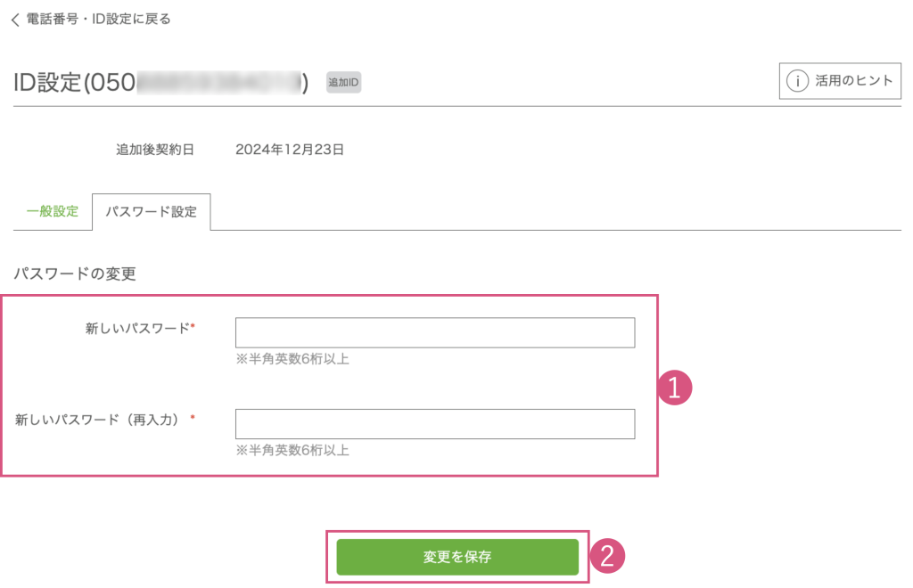The width and height of the screenshot is (913, 588).
Task: Click the 新しいパスワード（再入力） field label
Action: point(103,419)
